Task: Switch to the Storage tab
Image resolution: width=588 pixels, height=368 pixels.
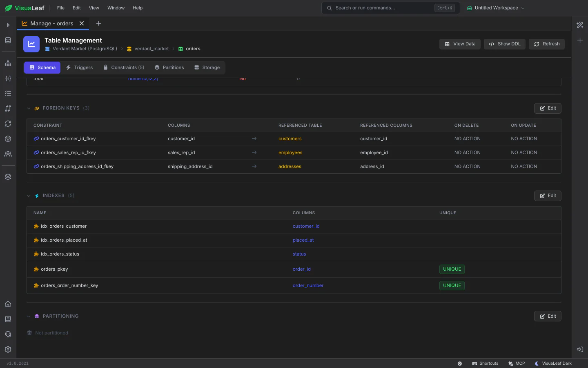Action: (207, 67)
